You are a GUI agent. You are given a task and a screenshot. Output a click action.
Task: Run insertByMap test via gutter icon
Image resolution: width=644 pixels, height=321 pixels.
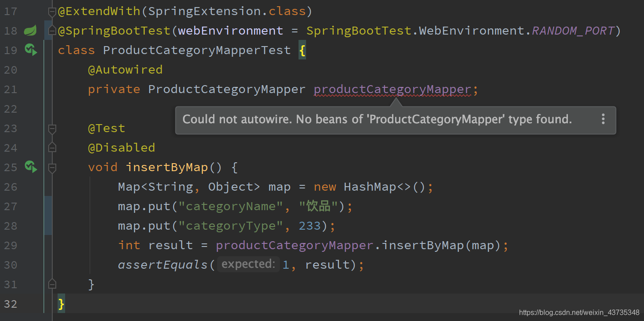pyautogui.click(x=31, y=167)
